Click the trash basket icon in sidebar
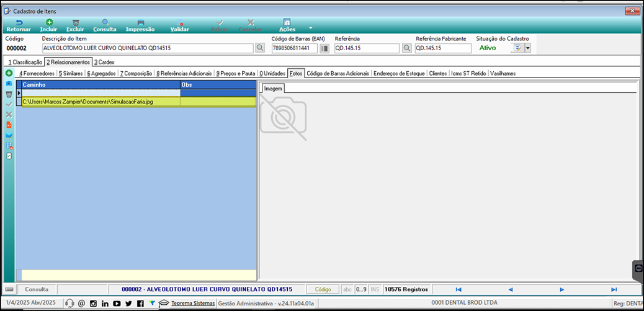 click(9, 94)
